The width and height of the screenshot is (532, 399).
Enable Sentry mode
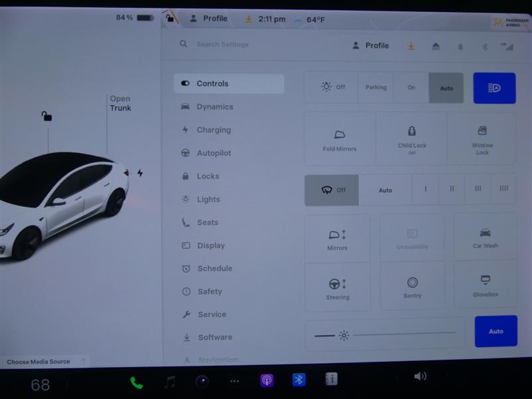pyautogui.click(x=412, y=287)
